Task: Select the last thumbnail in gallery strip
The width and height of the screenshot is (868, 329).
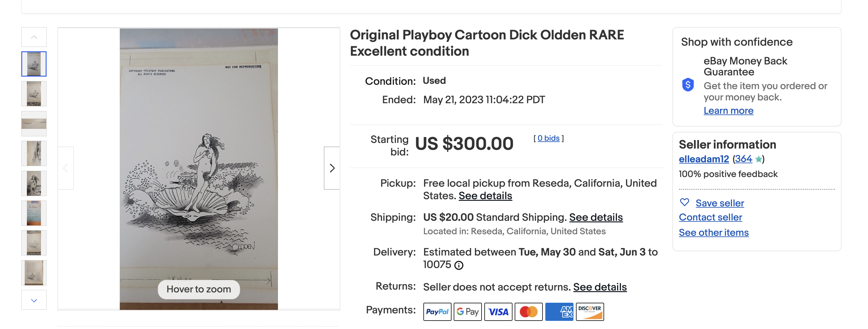Action: [34, 273]
